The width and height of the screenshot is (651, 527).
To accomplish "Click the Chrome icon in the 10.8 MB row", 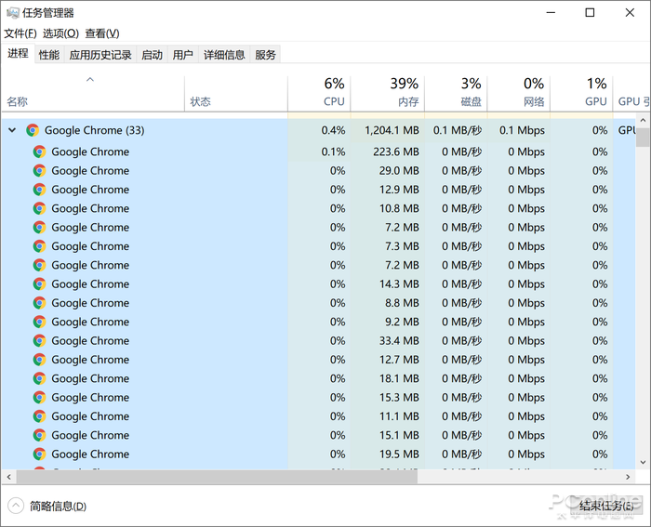I will [39, 208].
